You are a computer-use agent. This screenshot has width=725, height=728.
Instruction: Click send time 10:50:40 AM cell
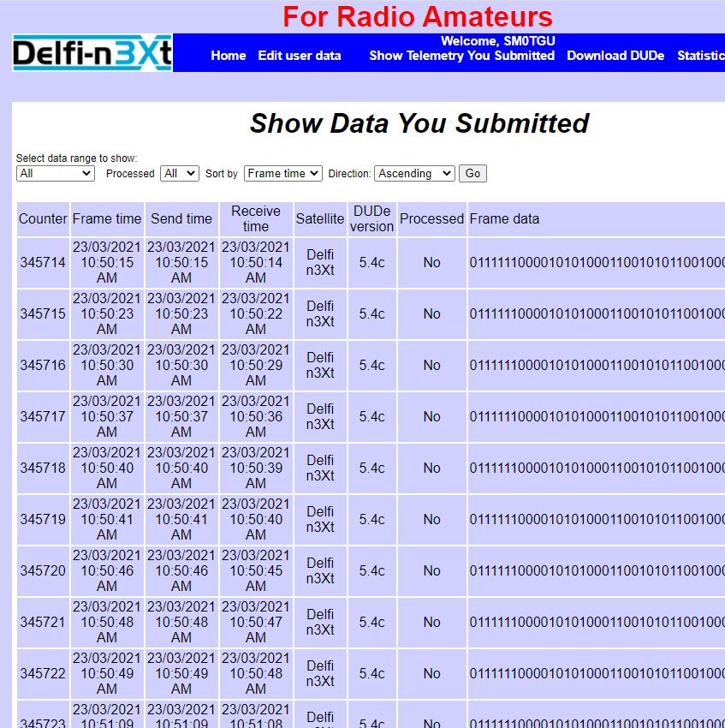[x=181, y=468]
